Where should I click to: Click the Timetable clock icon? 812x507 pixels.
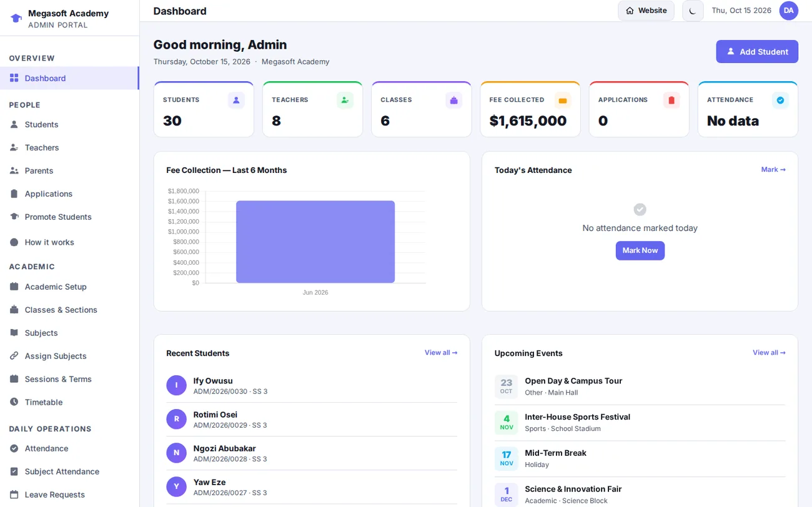click(14, 402)
